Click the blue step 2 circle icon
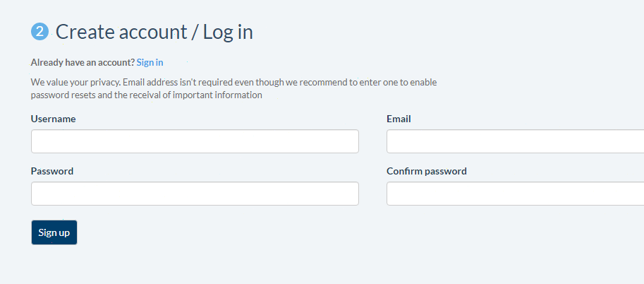The width and height of the screenshot is (644, 284). coord(40,32)
